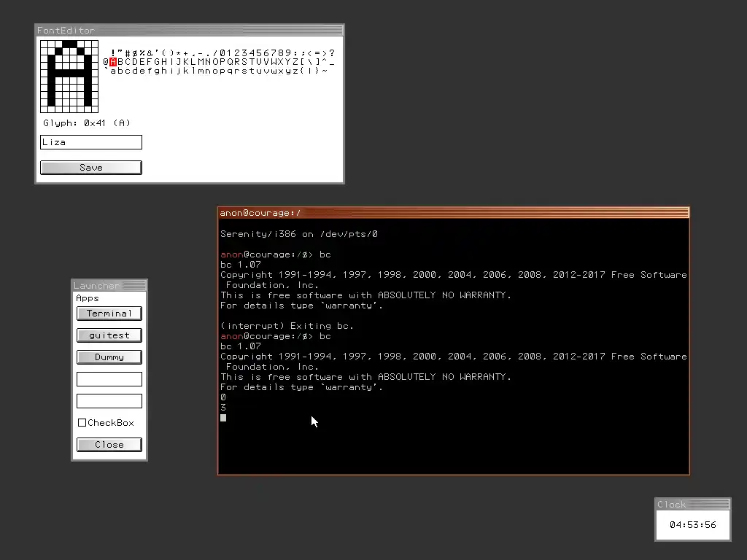
Task: Select the digit '0' glyph in the map
Action: (x=222, y=52)
